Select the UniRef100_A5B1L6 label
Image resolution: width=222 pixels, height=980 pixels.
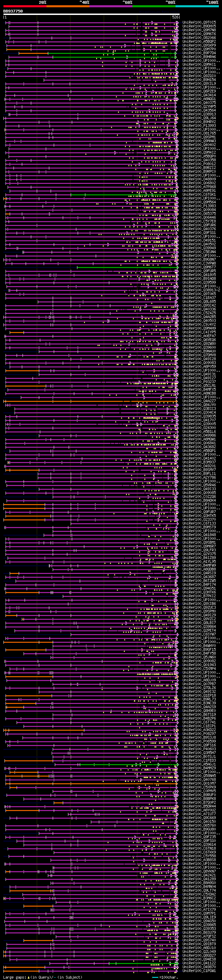pos(199,432)
